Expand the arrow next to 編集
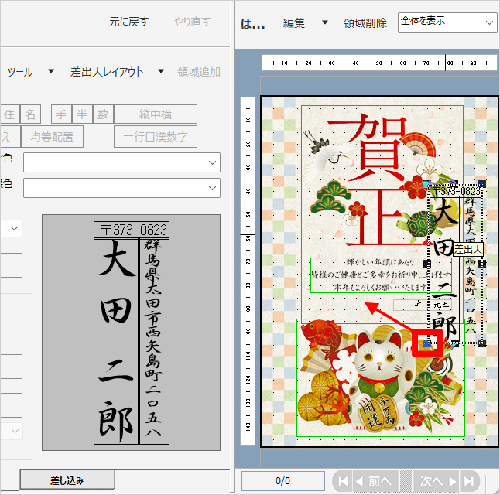The image size is (500, 495). 325,23
